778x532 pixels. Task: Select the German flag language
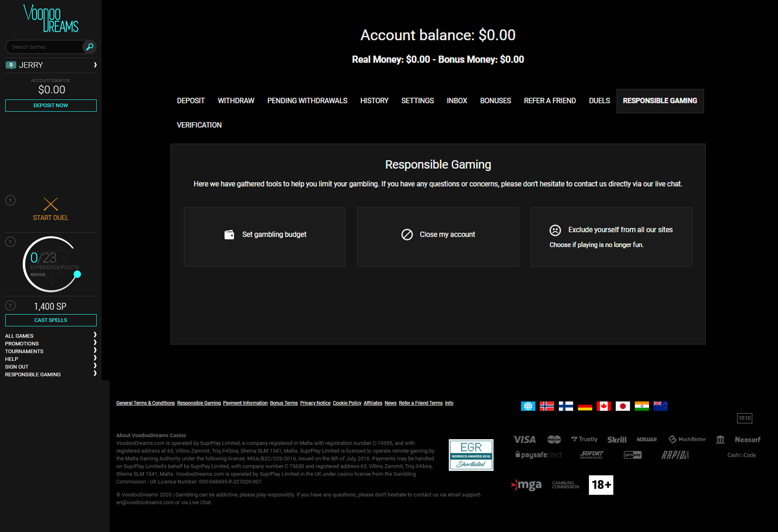point(585,406)
